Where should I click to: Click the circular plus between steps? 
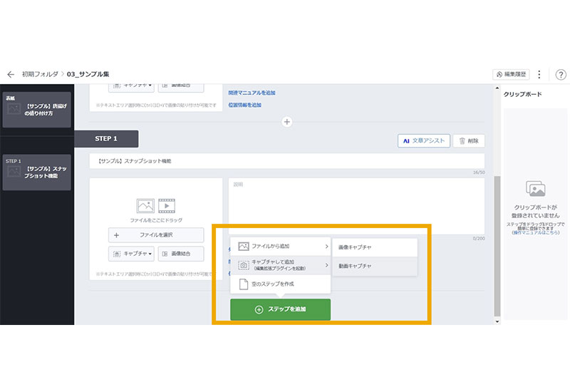pos(287,122)
